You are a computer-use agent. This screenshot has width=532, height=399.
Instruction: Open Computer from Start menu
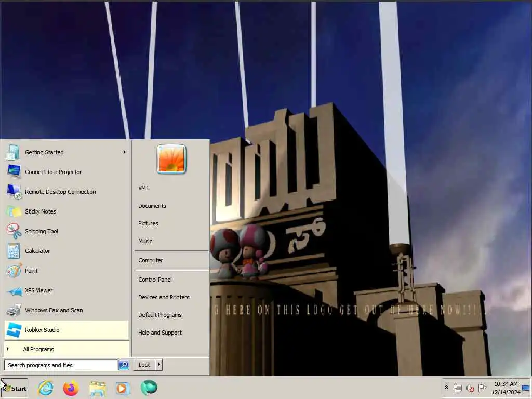pos(150,260)
